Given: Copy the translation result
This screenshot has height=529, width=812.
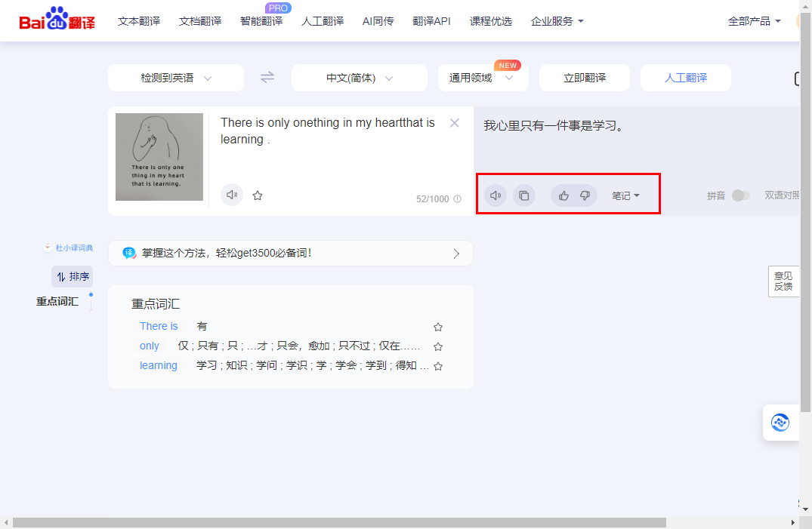Looking at the screenshot, I should tap(524, 195).
